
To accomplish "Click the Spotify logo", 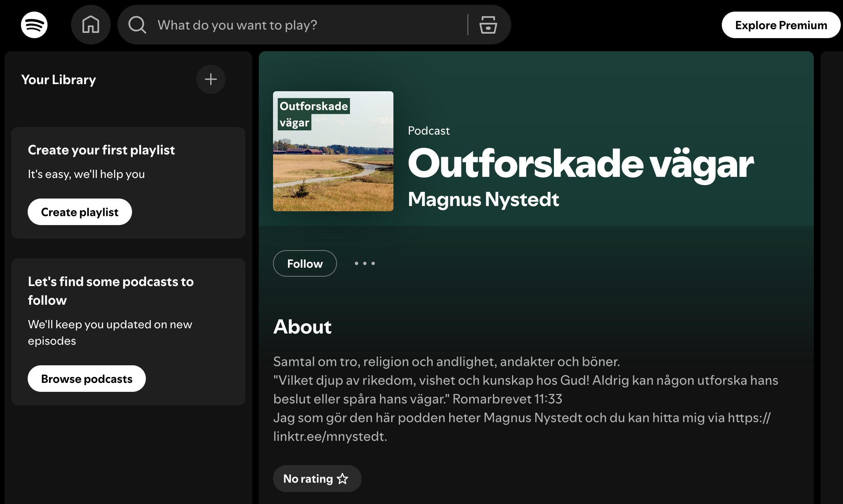I will tap(34, 25).
